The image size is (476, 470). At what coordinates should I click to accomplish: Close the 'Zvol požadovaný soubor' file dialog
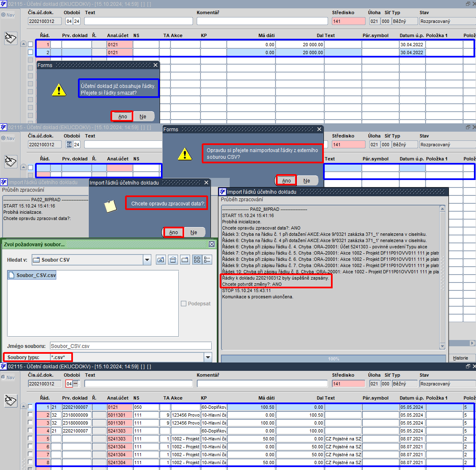coord(212,244)
